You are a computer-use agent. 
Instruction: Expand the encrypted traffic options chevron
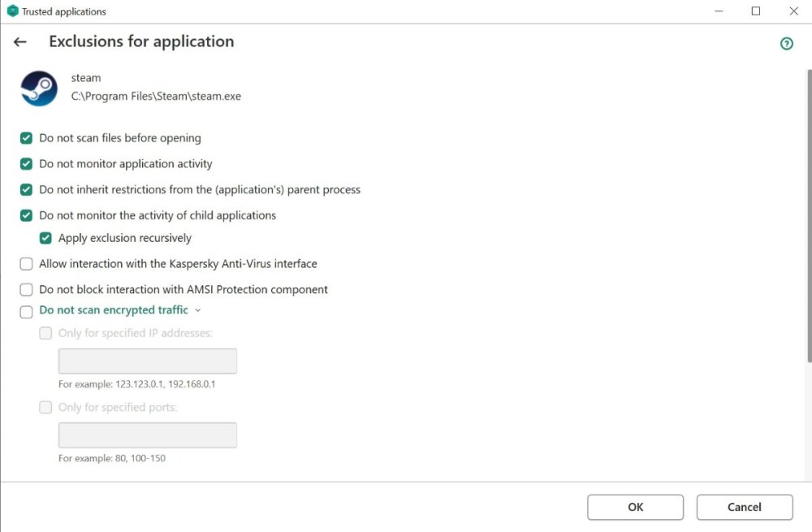(x=197, y=310)
